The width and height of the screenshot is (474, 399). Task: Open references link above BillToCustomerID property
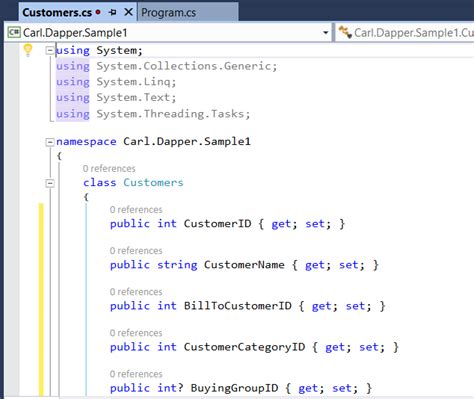(136, 292)
